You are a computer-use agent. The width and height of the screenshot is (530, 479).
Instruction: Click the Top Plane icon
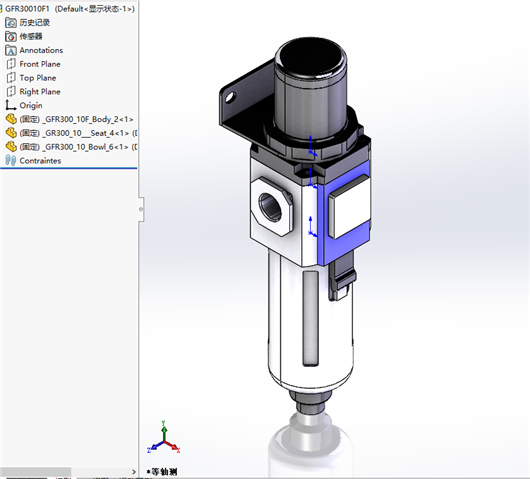tap(11, 78)
